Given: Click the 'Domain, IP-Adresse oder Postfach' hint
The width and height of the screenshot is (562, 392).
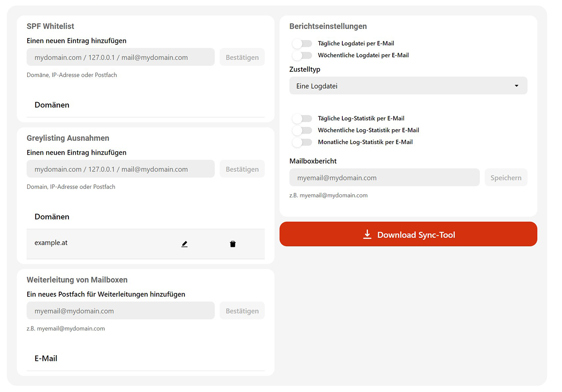Looking at the screenshot, I should click(71, 187).
